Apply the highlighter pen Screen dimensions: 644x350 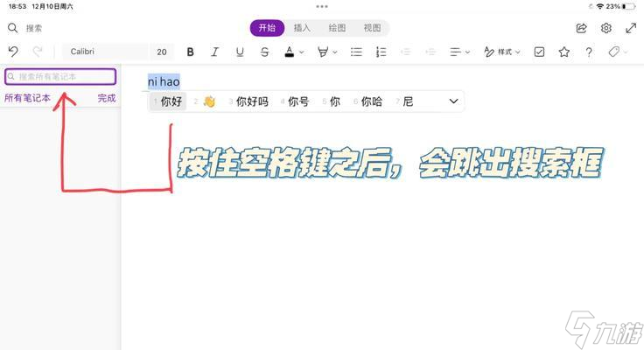click(323, 52)
